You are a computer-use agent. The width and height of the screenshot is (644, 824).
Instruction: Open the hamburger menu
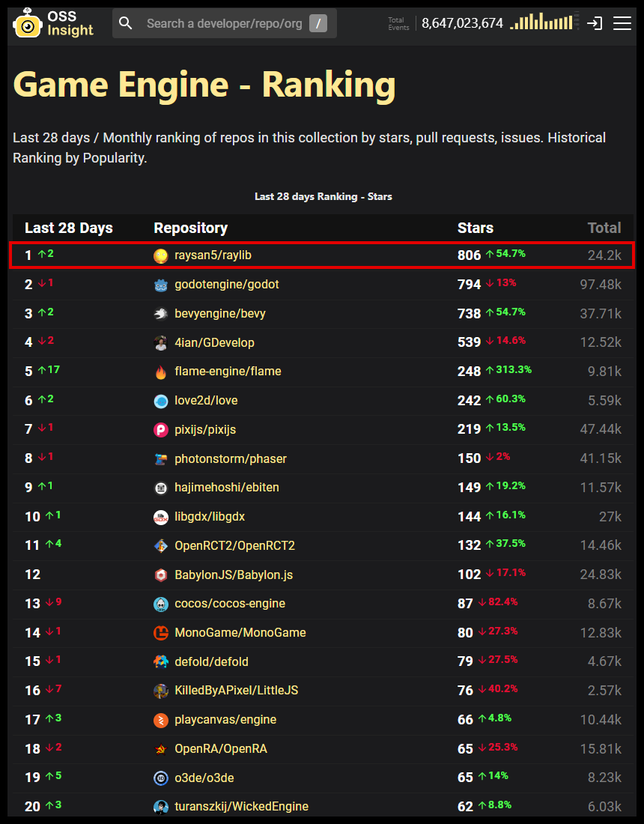point(622,23)
